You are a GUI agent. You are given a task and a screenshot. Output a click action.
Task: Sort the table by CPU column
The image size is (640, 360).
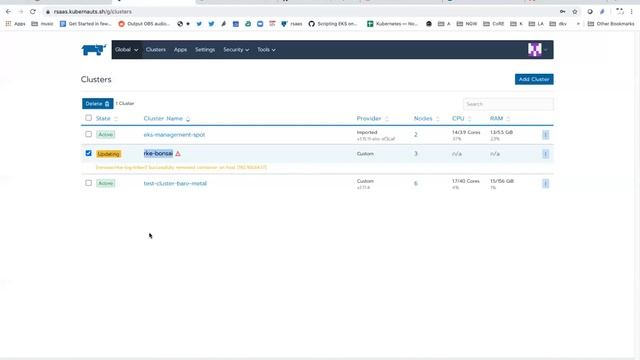pos(462,118)
